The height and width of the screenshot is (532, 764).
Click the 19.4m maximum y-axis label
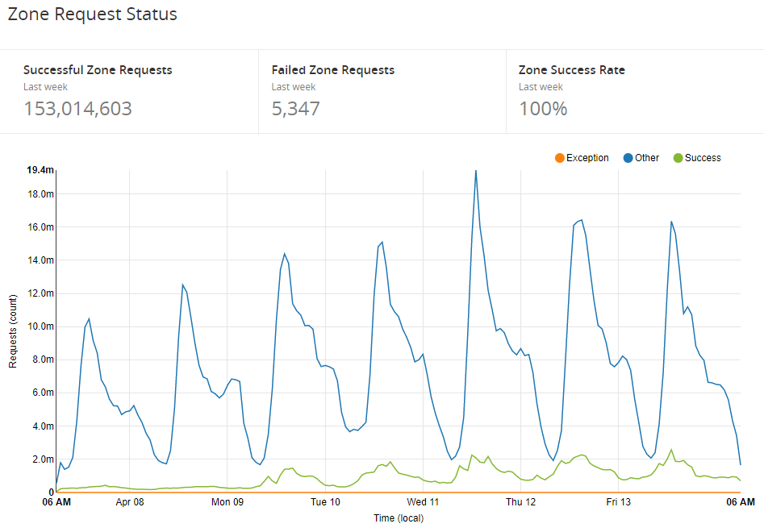tap(40, 170)
